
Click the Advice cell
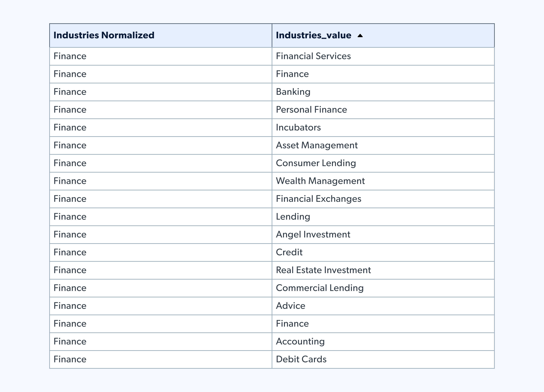click(x=291, y=306)
